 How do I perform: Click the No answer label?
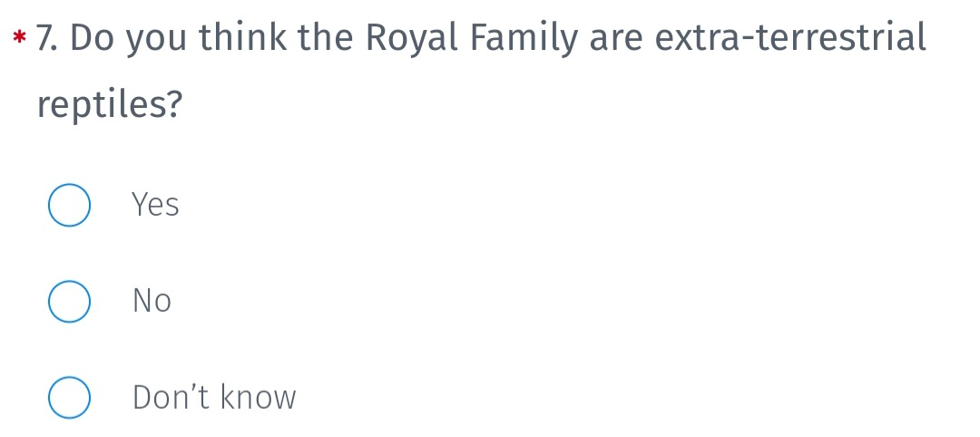tap(152, 301)
